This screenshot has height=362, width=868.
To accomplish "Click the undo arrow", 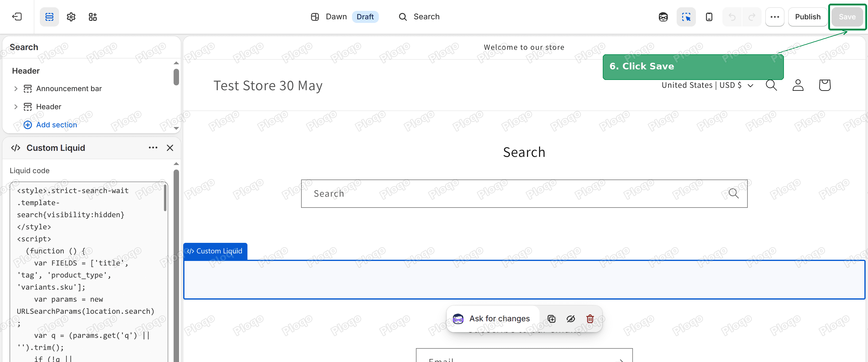I will coord(732,17).
